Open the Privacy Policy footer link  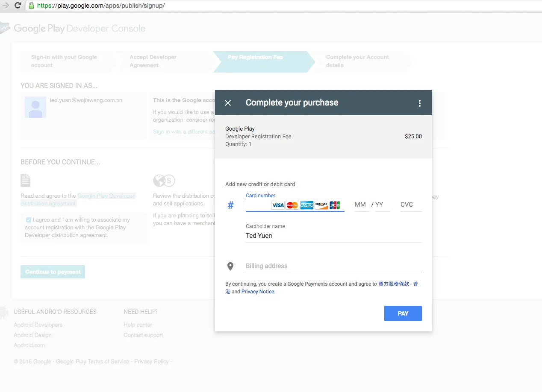click(151, 362)
